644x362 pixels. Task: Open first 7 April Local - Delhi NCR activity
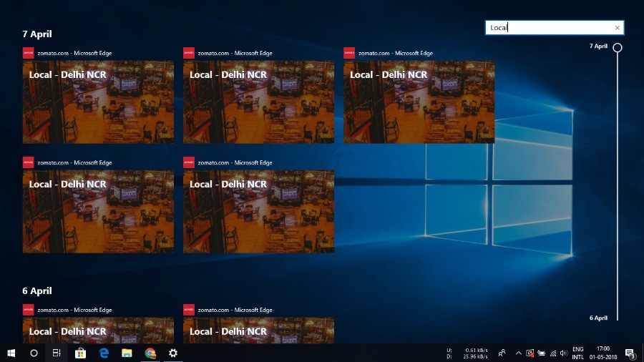point(98,102)
